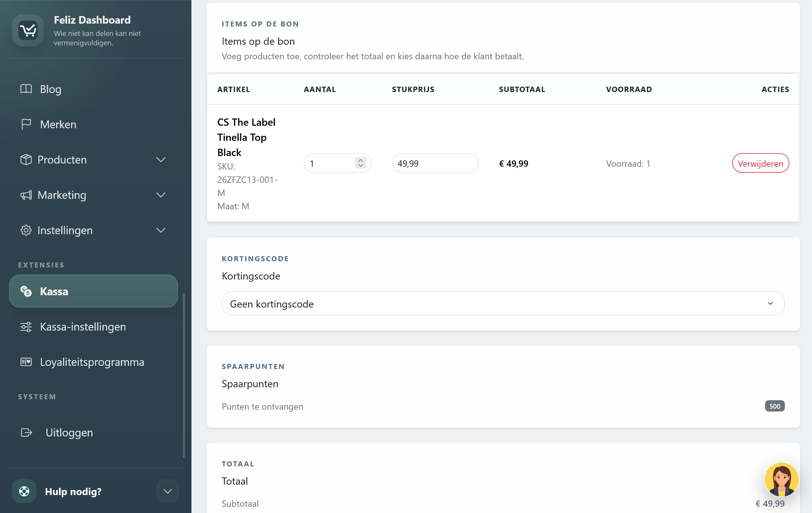This screenshot has height=513, width=812.
Task: Click the Uitloggen exit icon
Action: 26,432
